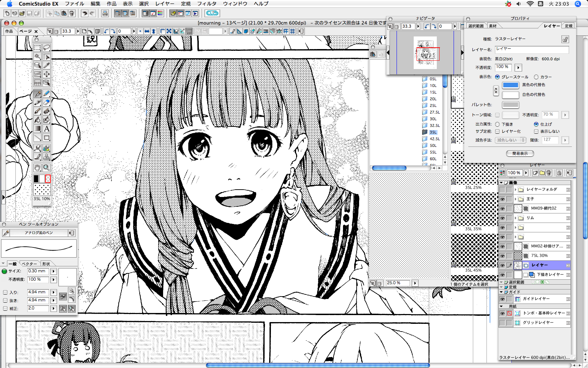
Task: Select the rectangle shape tool
Action: click(x=46, y=137)
